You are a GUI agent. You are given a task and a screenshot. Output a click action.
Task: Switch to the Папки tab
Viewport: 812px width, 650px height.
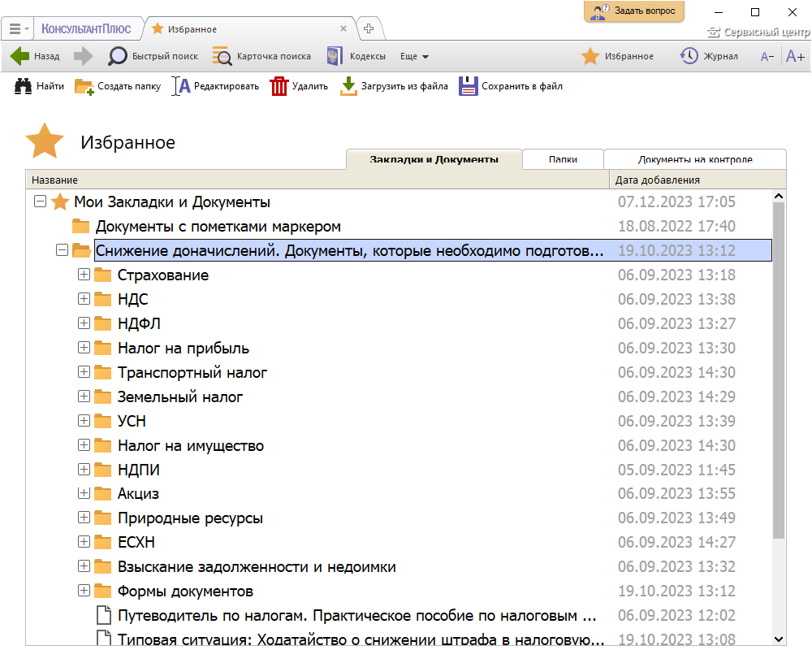[x=563, y=159]
